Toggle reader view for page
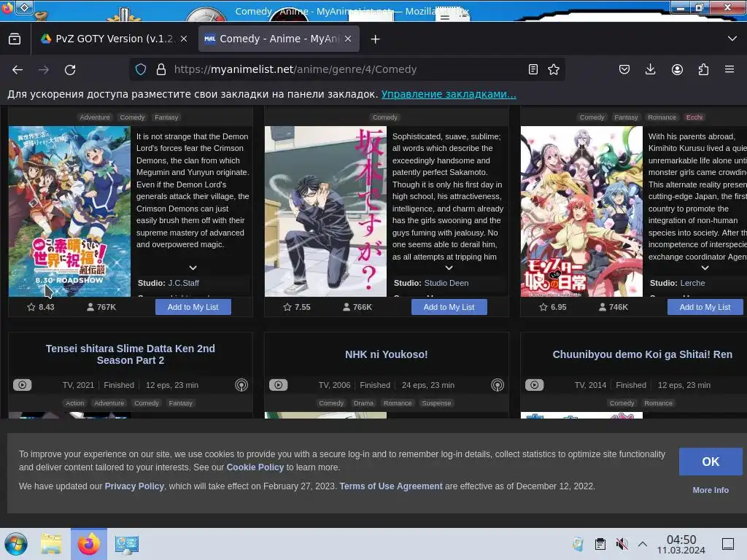The height and width of the screenshot is (560, 747). pyautogui.click(x=533, y=69)
